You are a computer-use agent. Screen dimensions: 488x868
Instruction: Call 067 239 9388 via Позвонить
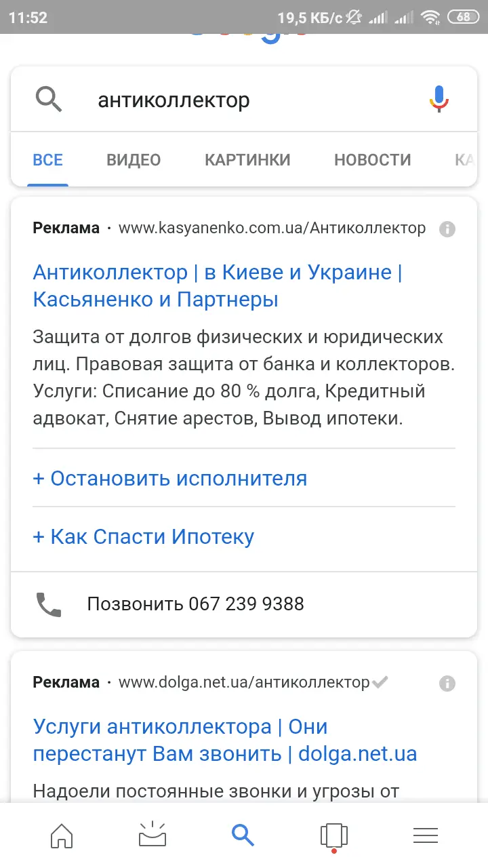coord(195,604)
